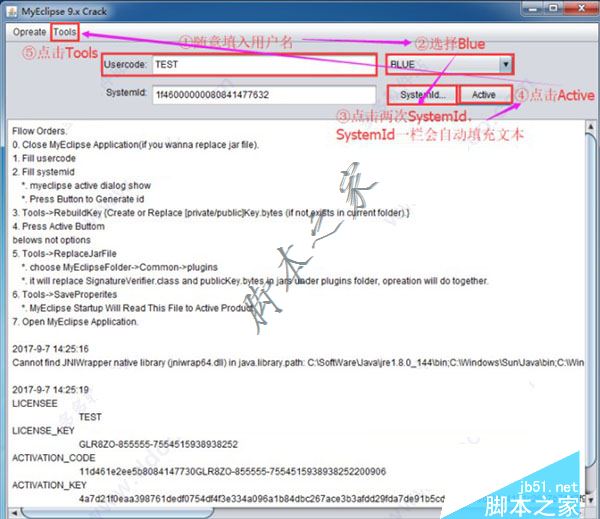This screenshot has width=600, height=519.
Task: Click the line '1. Fill usercode'
Action: pyautogui.click(x=44, y=158)
